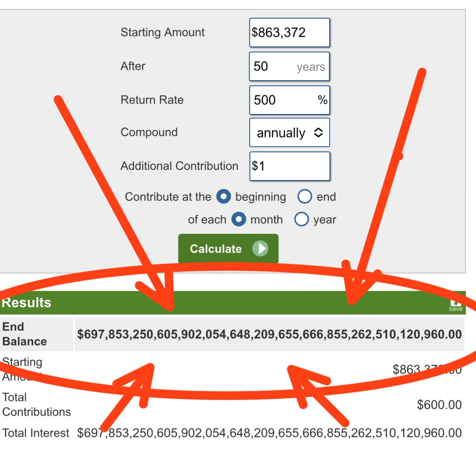Viewport: 476px width, 450px height.
Task: Click the play arrow icon on Calculate
Action: (x=260, y=249)
